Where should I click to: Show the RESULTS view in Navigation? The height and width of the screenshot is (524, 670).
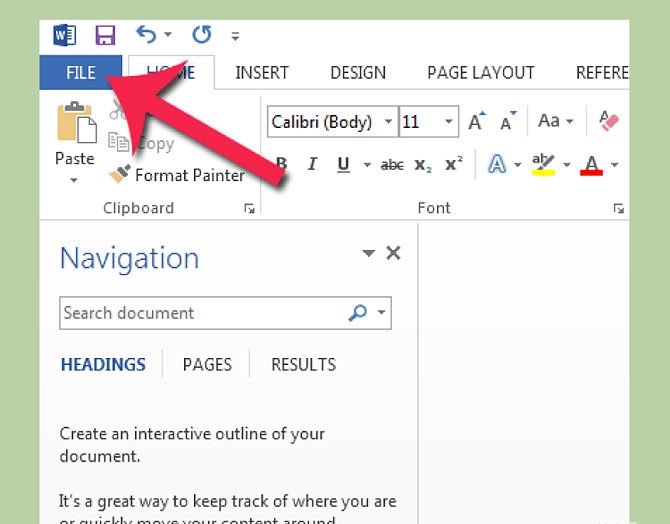point(303,365)
